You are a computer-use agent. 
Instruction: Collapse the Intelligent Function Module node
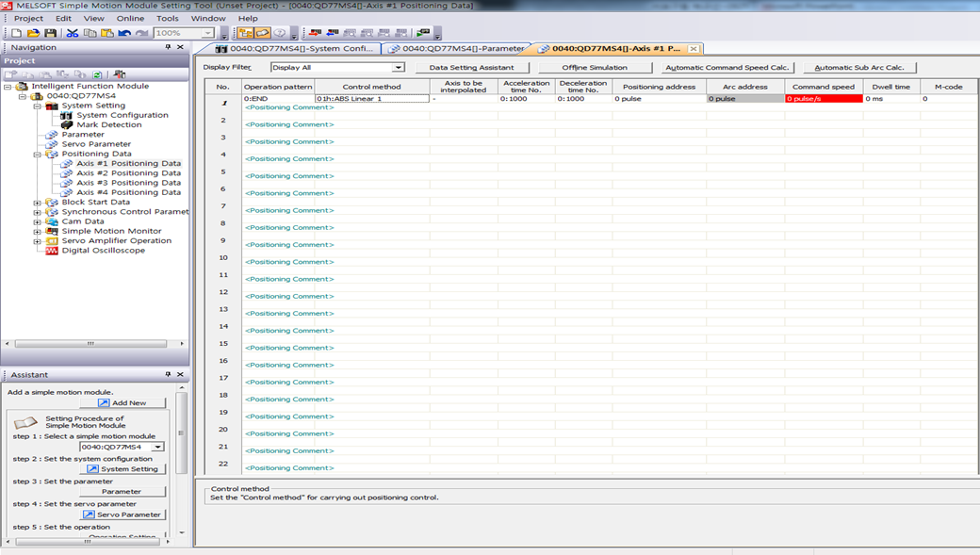(8, 87)
